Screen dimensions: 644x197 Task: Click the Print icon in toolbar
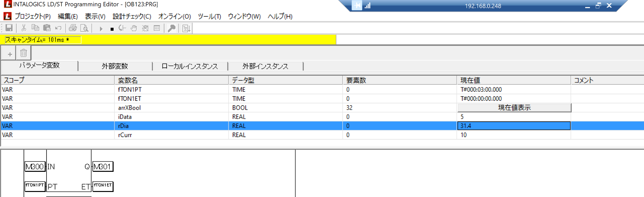(73, 28)
